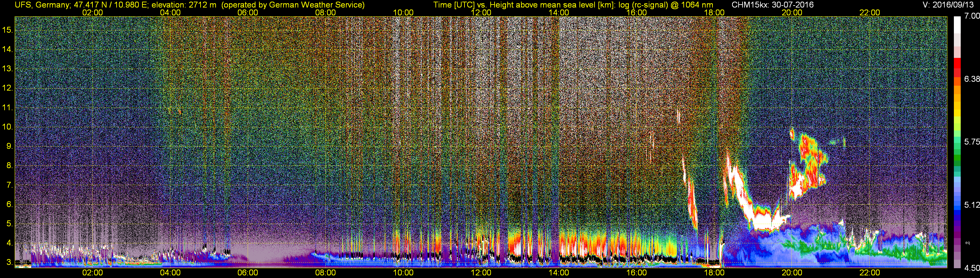The image size is (980, 278).
Task: Click the 'V: 2016/09/13' version text
Action: pos(949,5)
